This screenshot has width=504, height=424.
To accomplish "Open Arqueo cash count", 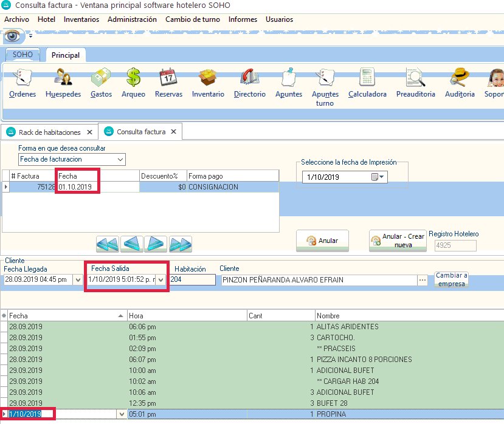I will (x=133, y=84).
